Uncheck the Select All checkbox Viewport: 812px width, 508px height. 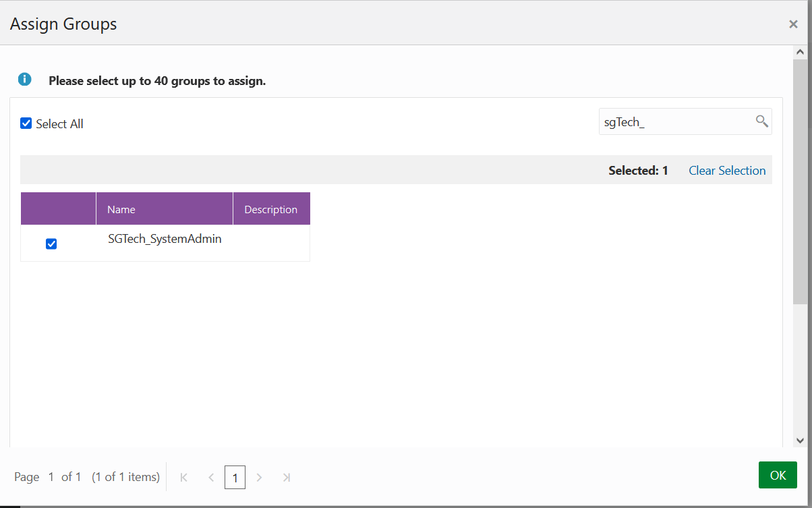coord(26,123)
